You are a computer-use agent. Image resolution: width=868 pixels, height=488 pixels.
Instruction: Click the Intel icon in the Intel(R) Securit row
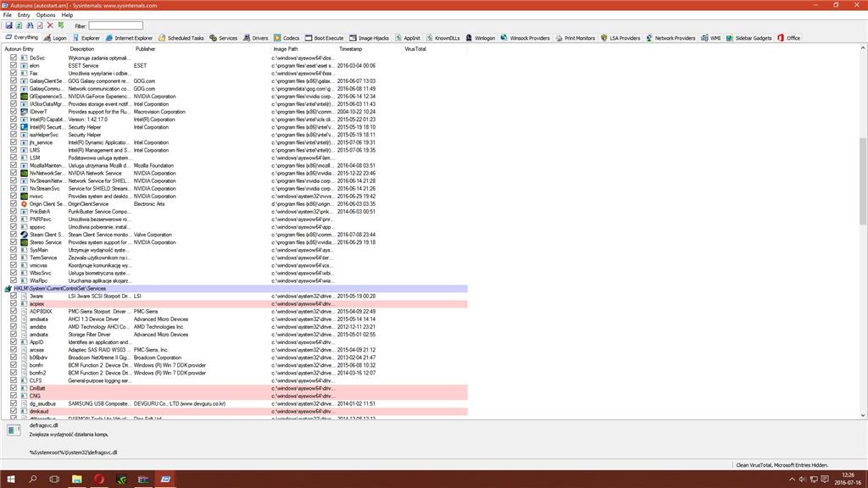click(24, 127)
